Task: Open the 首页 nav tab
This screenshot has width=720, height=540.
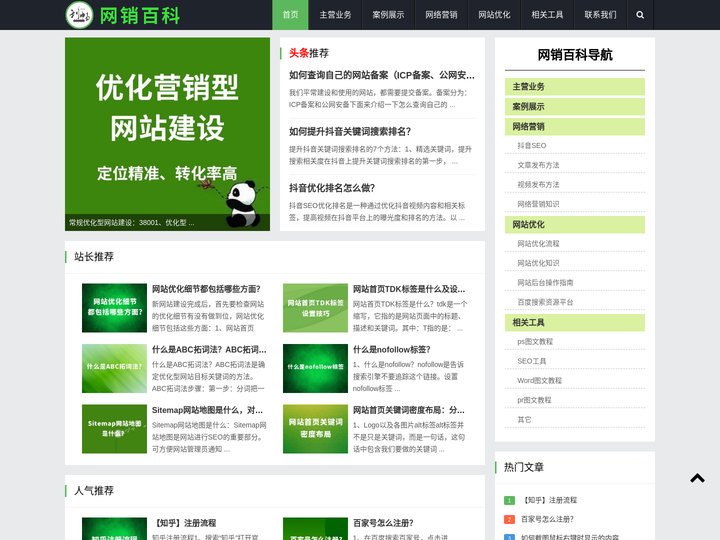Action: (290, 15)
